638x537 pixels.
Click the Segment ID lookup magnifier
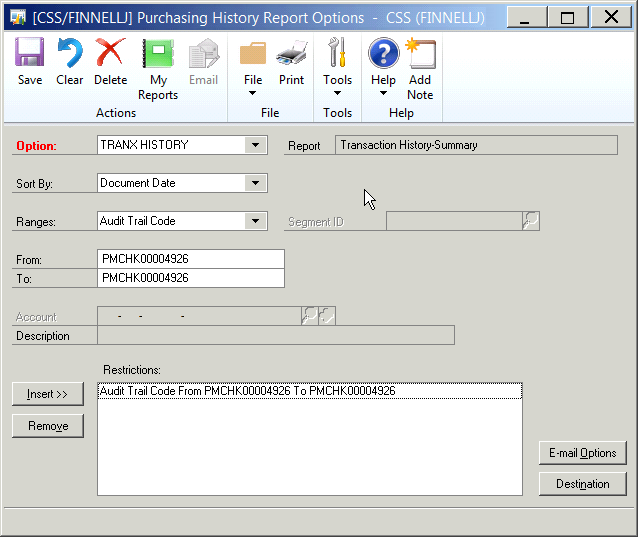pos(531,221)
